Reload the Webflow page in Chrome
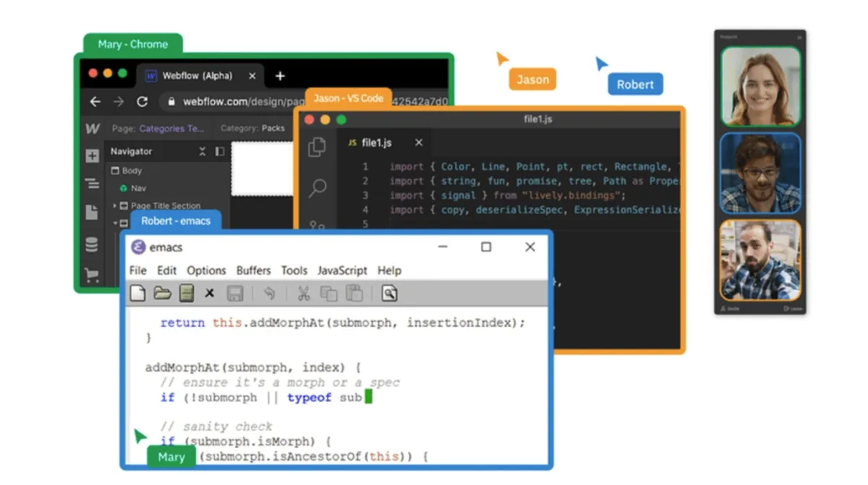The width and height of the screenshot is (868, 485). [142, 102]
